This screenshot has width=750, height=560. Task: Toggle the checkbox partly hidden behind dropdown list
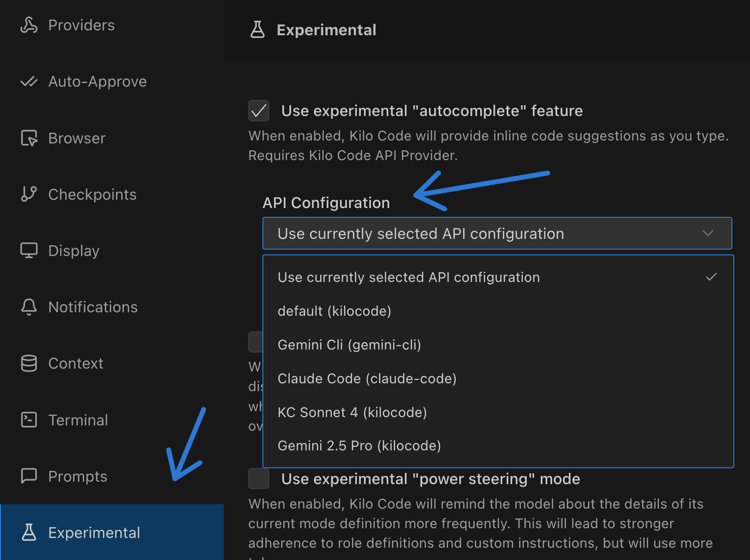(256, 342)
